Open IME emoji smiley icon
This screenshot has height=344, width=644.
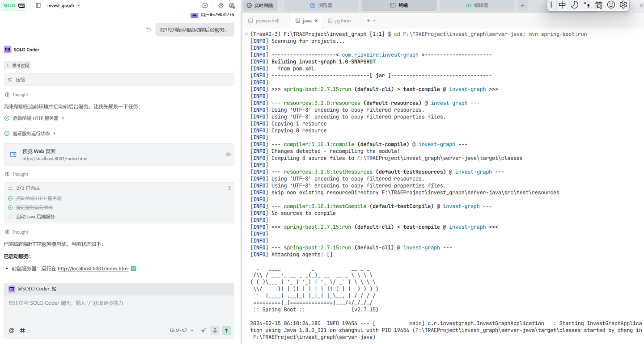coord(611,5)
